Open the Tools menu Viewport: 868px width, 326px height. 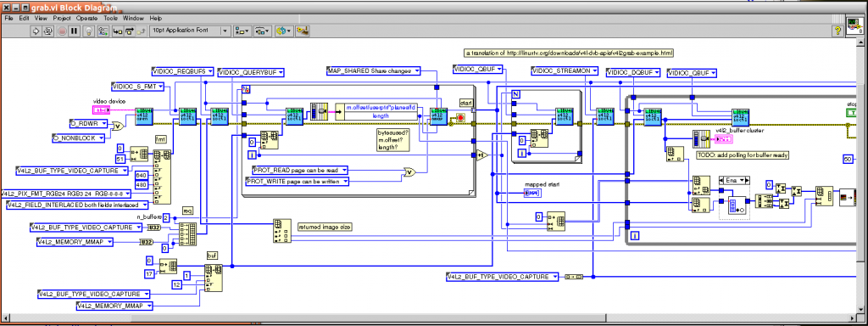(x=111, y=18)
